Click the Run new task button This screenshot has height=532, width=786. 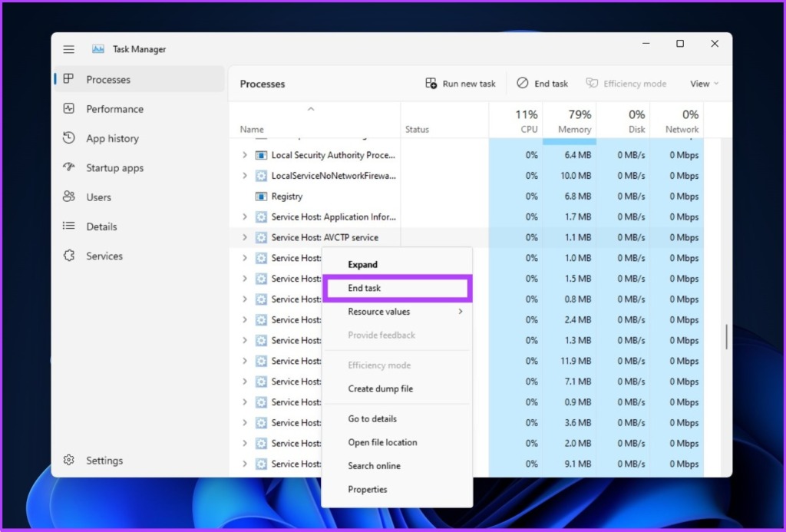pos(461,84)
